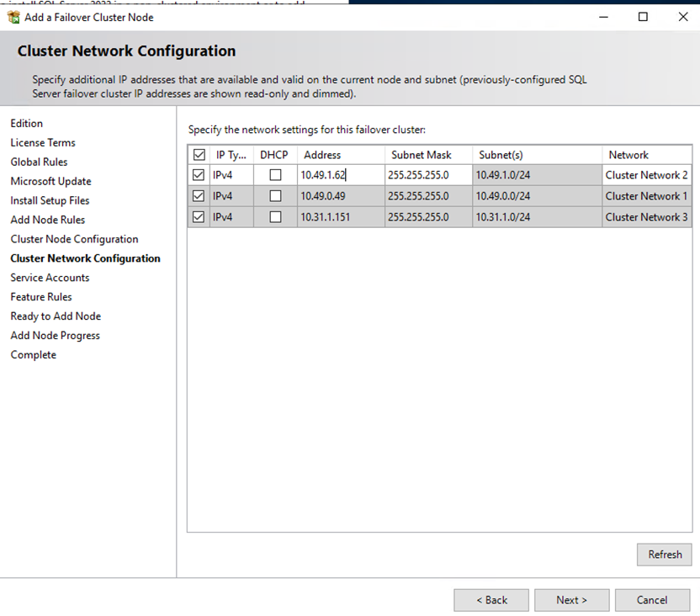Screen dimensions: 700x616
Task: Uncheck the Cluster Network 1 row checkbox
Action: coord(199,196)
